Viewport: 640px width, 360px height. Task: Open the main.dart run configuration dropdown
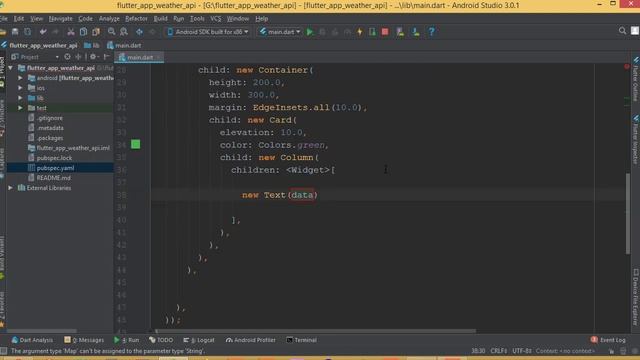click(280, 32)
